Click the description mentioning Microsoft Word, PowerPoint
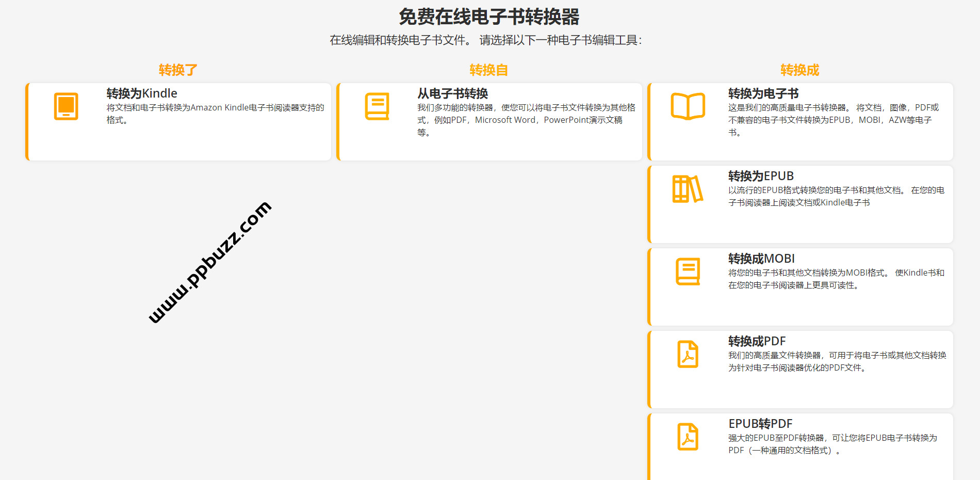980x480 pixels. tap(527, 120)
